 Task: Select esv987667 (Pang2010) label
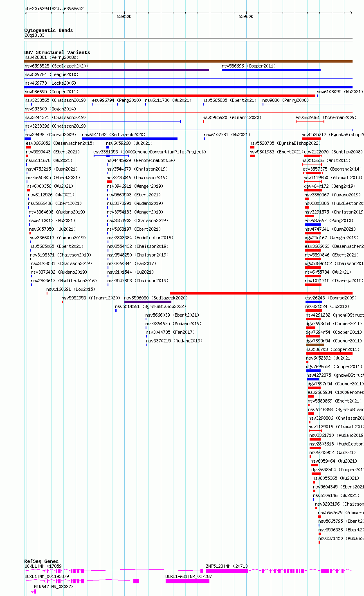click(329, 220)
